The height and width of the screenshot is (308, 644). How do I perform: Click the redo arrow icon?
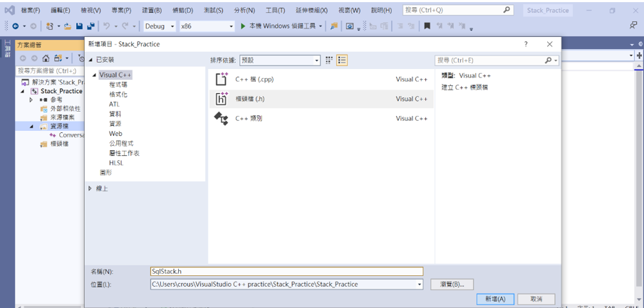pos(125,26)
